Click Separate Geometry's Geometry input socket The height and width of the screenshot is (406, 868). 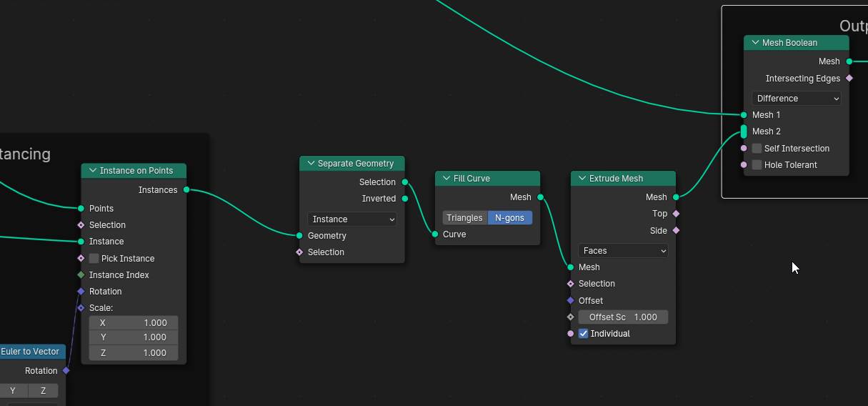(x=299, y=236)
